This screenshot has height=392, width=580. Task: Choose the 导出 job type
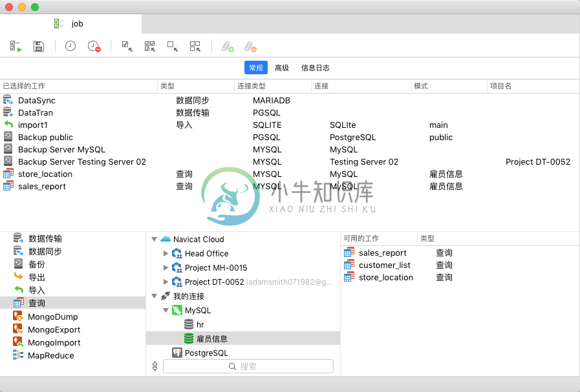point(73,278)
